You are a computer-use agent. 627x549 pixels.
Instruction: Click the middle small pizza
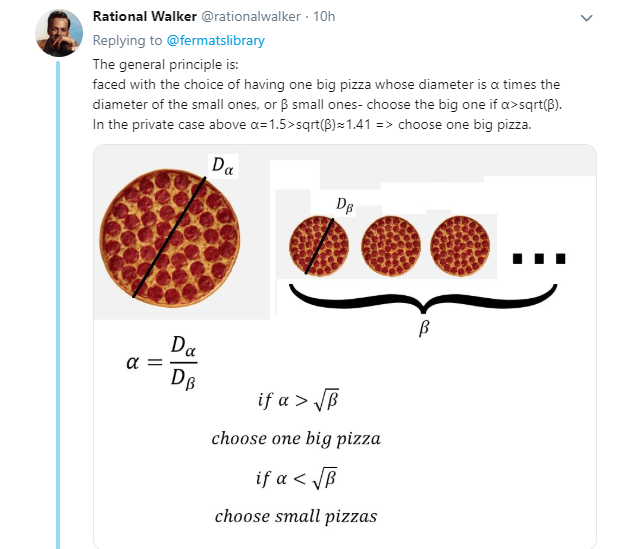pyautogui.click(x=391, y=246)
